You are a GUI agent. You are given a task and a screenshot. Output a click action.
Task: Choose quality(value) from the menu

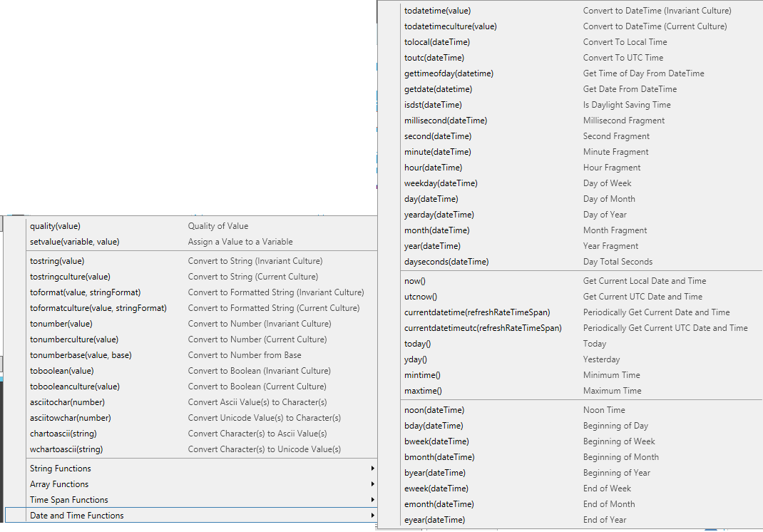[x=56, y=226]
